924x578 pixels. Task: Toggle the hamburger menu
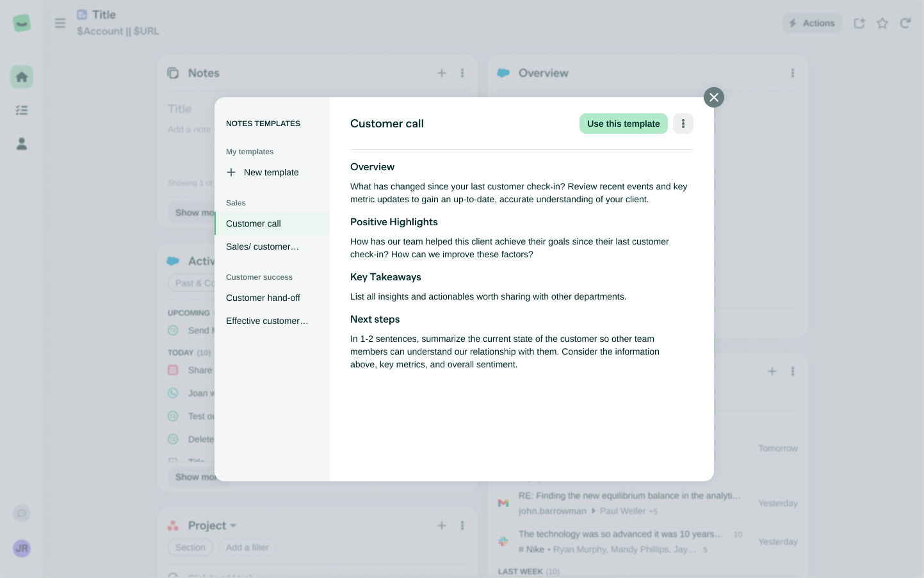[60, 23]
